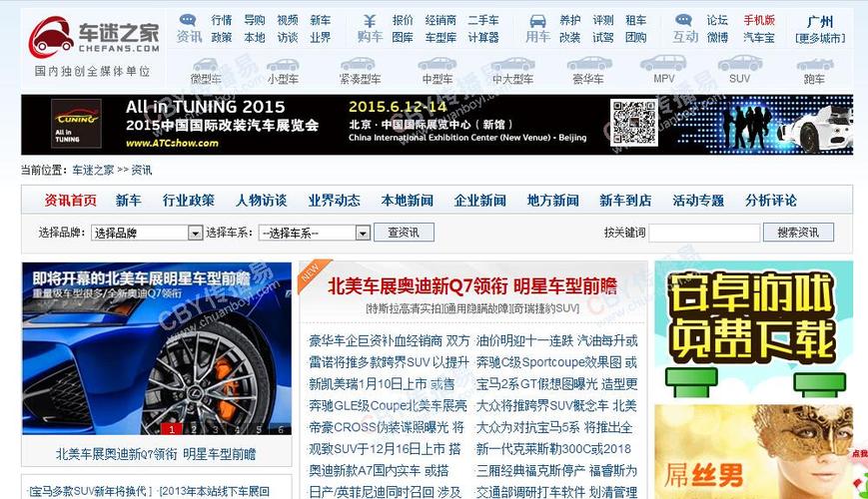Select the MPV car type icon

coord(663,63)
